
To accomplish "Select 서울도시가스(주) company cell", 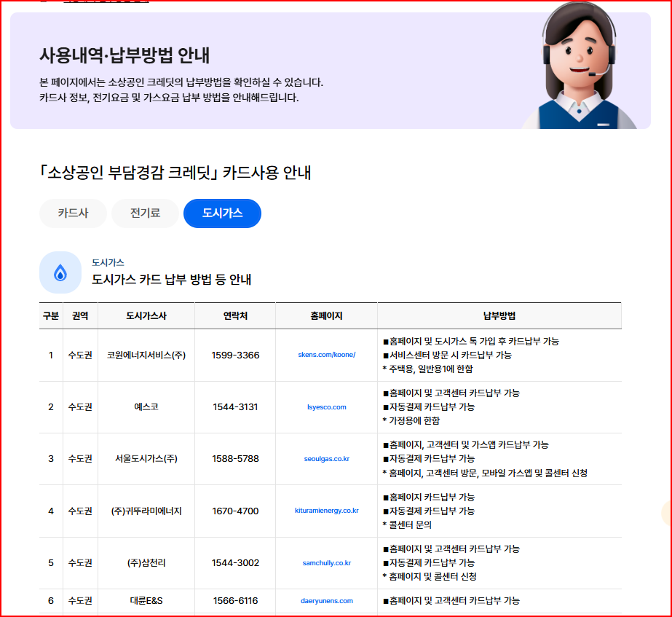I will coord(146,459).
